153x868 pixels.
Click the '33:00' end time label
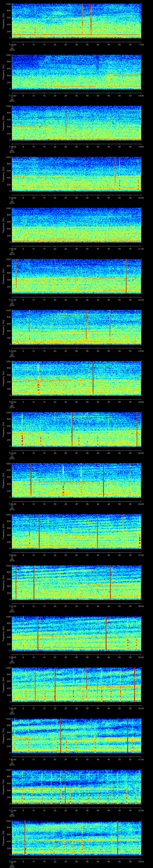tap(141, 861)
